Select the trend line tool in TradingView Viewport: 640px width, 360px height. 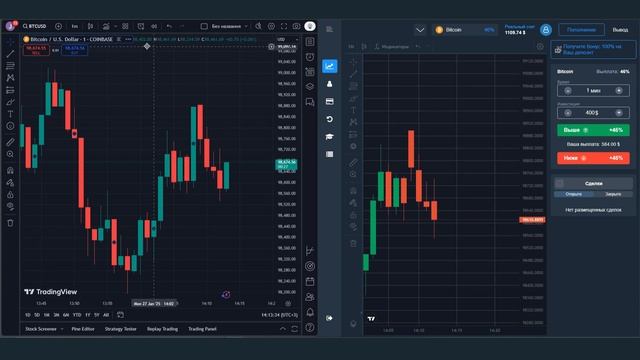click(10, 53)
